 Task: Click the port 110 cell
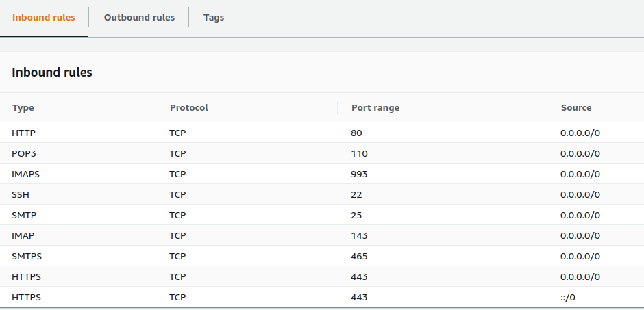point(359,153)
